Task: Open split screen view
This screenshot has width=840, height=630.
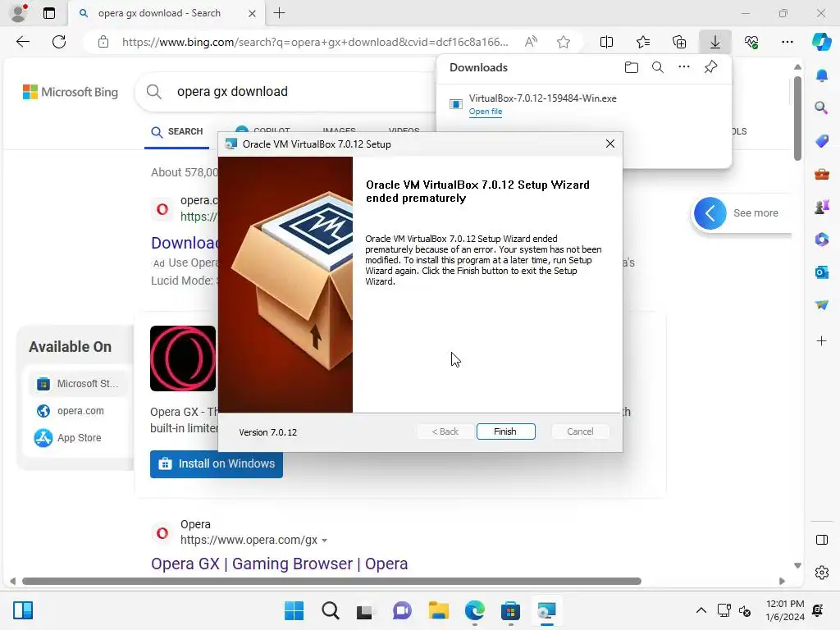Action: [x=606, y=42]
